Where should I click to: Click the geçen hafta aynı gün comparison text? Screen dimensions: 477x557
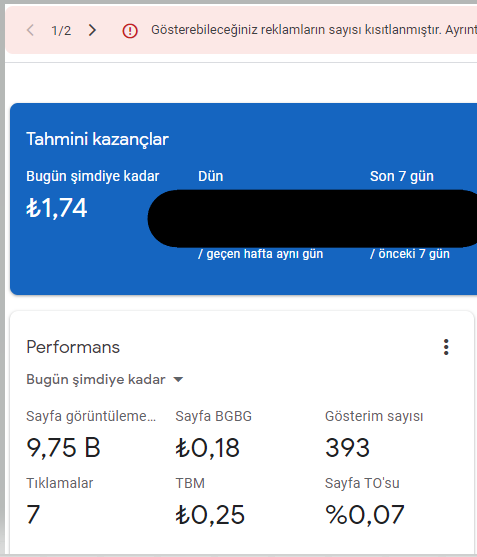[260, 254]
